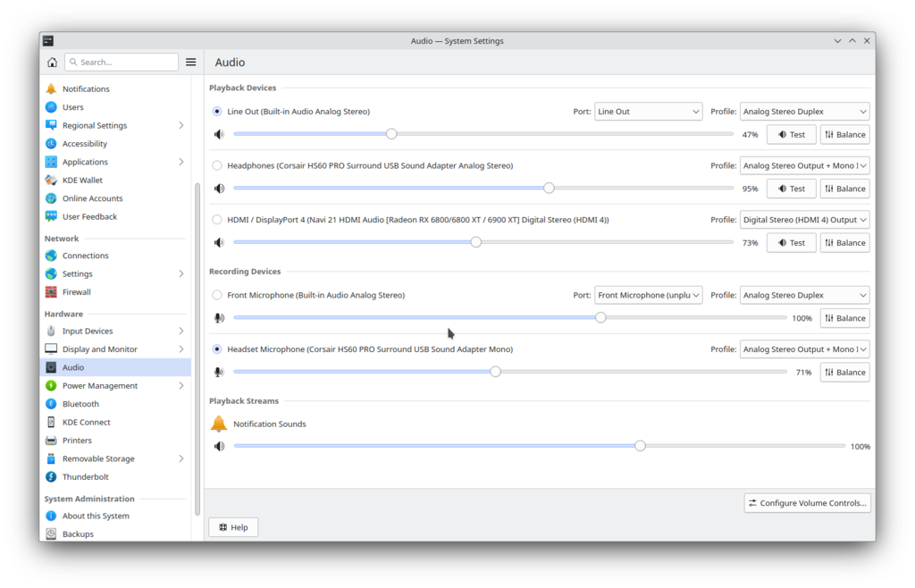
Task: Open the Line Out Port dropdown
Action: tap(648, 112)
